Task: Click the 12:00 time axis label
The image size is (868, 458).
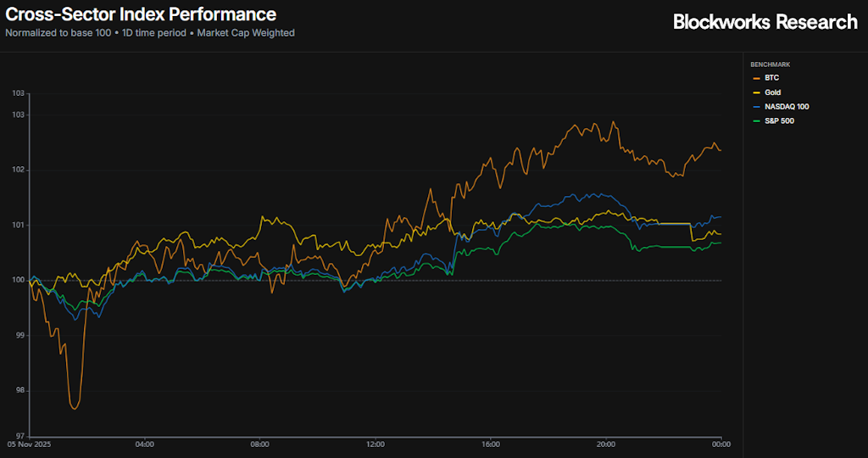Action: point(376,444)
